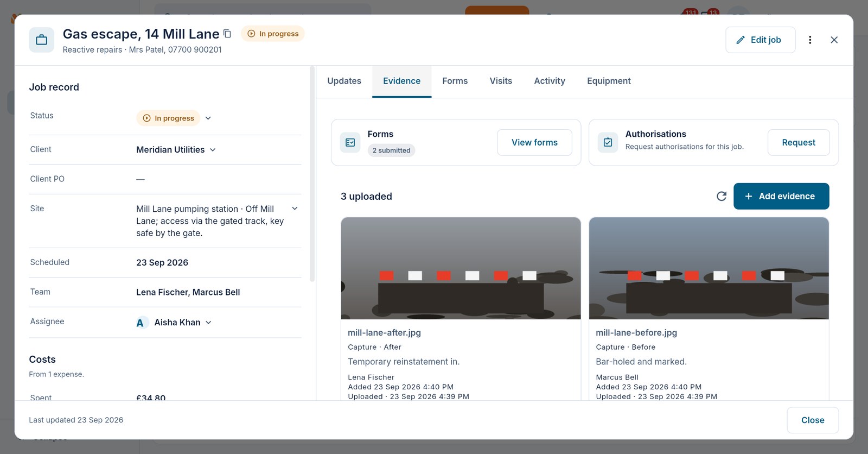Click the job record panel scrollbar
Image resolution: width=868 pixels, height=454 pixels.
click(x=312, y=174)
